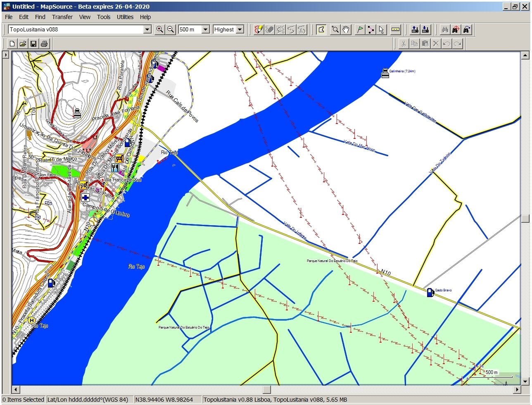
Task: Create a new file with the blank page icon
Action: 12,43
